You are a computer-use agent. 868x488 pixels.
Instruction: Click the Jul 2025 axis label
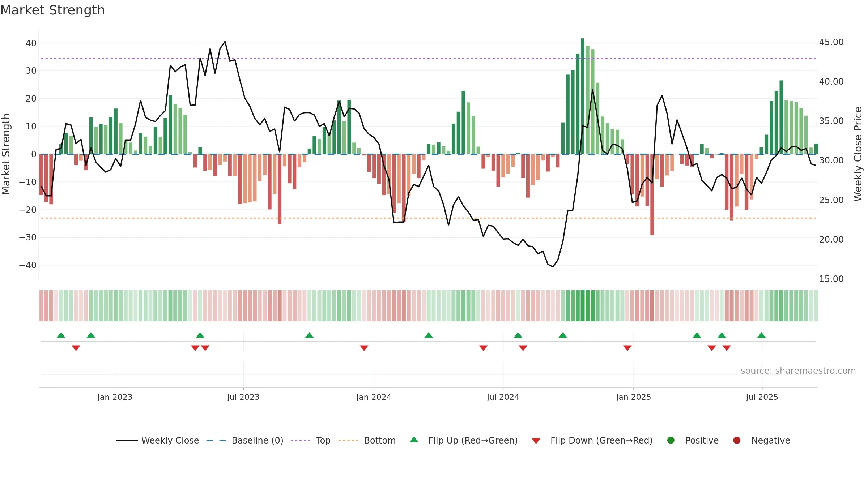tap(762, 397)
